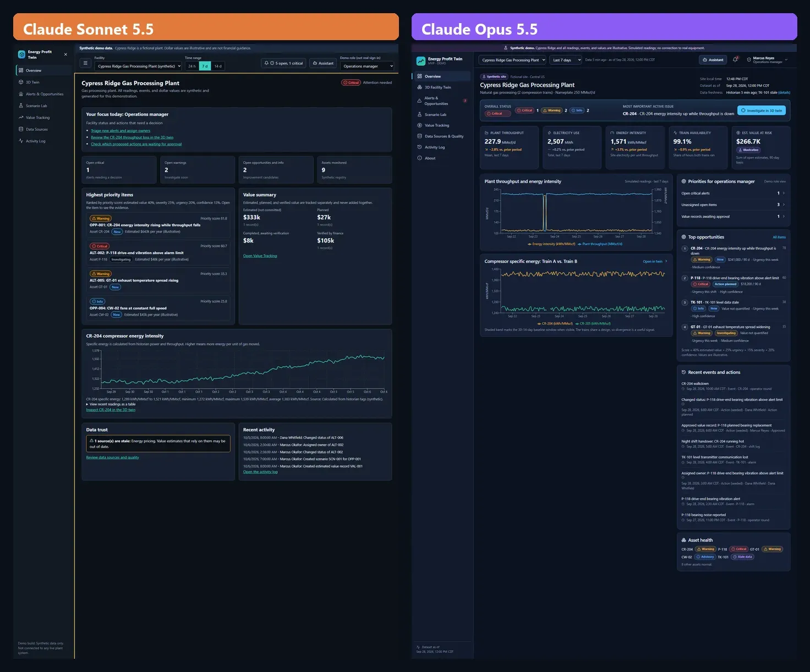Image resolution: width=810 pixels, height=672 pixels.
Task: Open the Last 7 days dropdown
Action: [x=565, y=60]
